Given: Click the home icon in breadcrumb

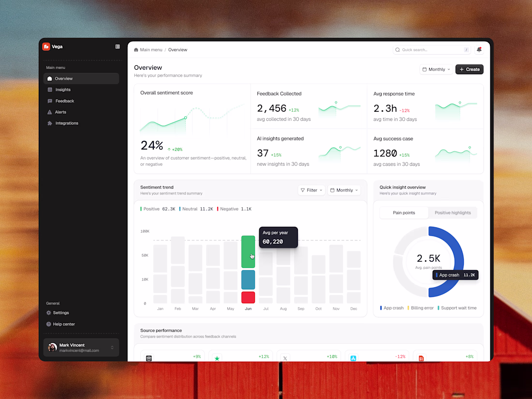Looking at the screenshot, I should 136,50.
